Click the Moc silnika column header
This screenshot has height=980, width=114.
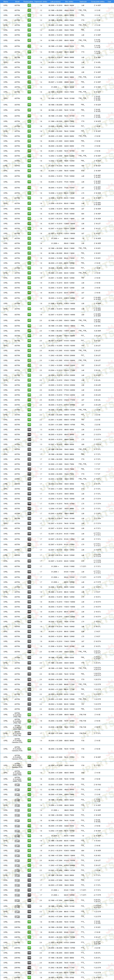coord(69,1)
